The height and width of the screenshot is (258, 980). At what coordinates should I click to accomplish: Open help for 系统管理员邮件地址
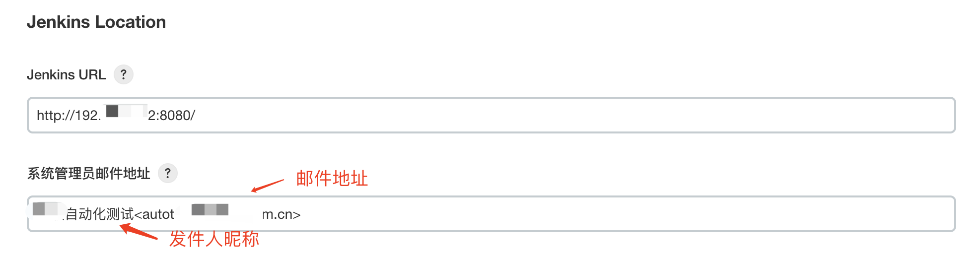click(168, 173)
